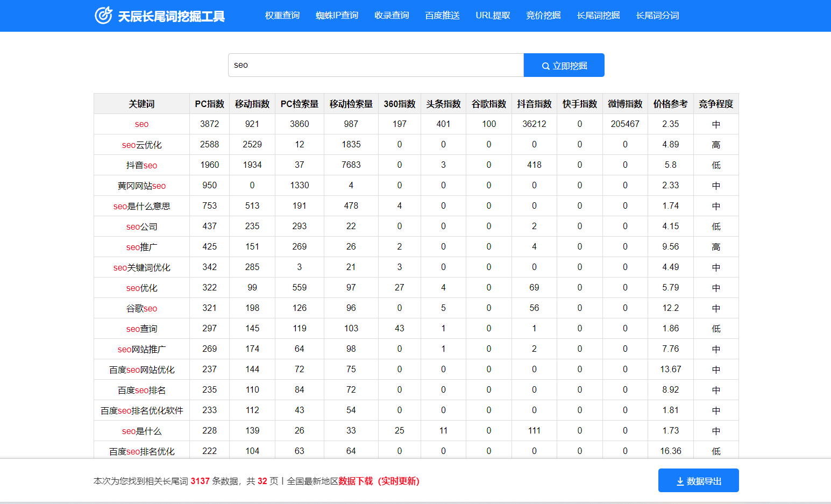This screenshot has height=504, width=831.
Task: Click the 关键词 column header
Action: [x=141, y=104]
